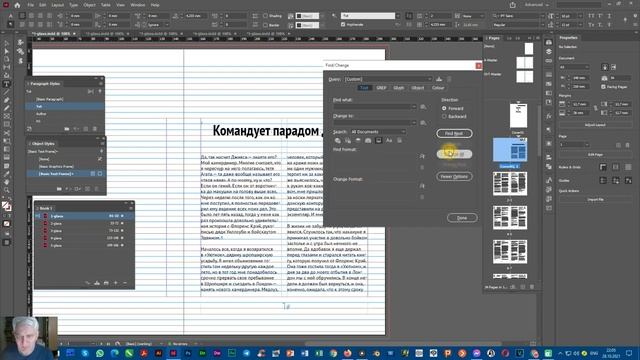Open the Window menu
The width and height of the screenshot is (640, 360).
[x=138, y=5]
